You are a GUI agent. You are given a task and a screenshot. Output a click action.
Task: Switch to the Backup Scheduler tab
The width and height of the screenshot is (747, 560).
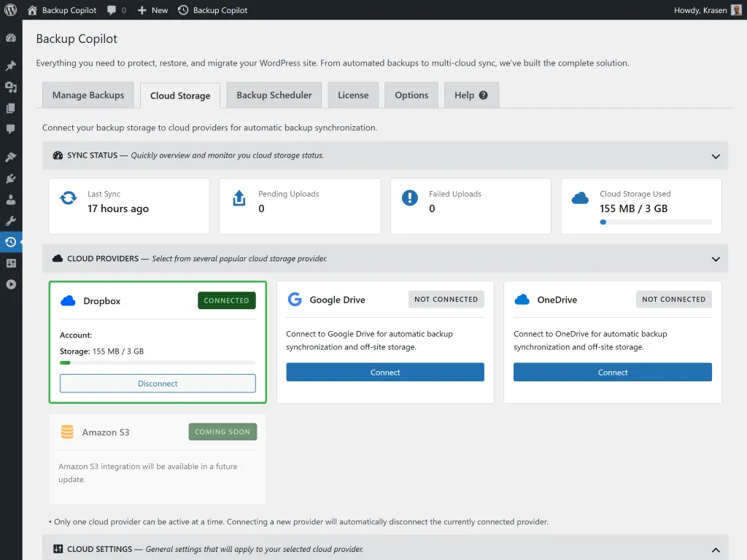tap(274, 94)
